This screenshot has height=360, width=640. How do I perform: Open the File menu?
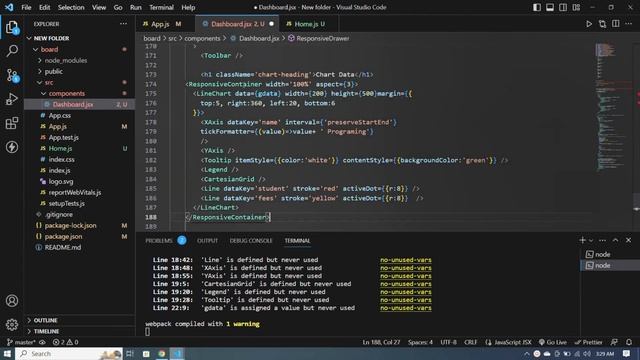[26, 7]
